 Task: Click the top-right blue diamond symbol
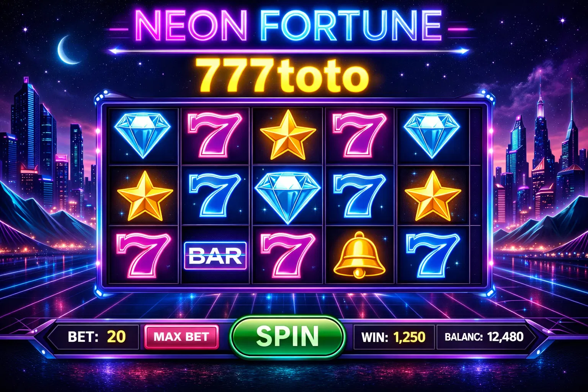[x=432, y=135]
